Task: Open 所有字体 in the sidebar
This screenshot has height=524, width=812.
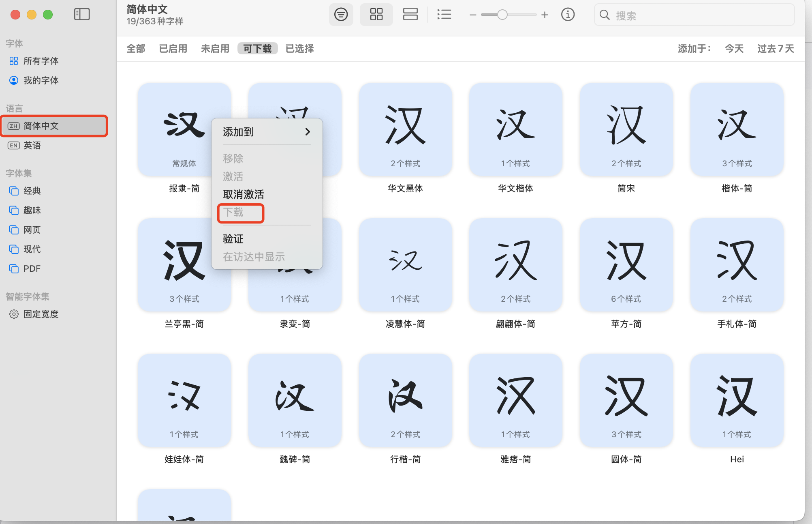Action: pos(41,61)
